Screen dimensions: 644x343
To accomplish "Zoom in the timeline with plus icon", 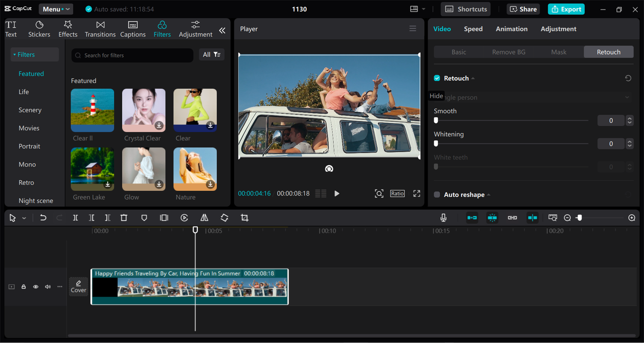I will (x=632, y=218).
